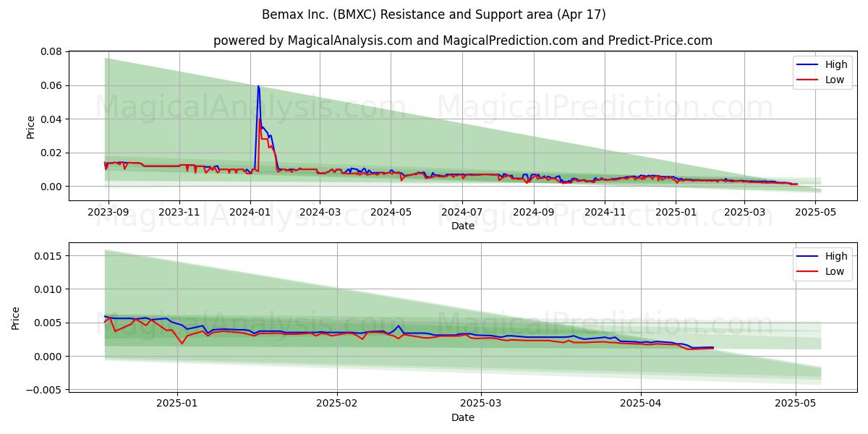
Task: Click the '2025-02' x-axis label in bottom chart
Action: 337,404
